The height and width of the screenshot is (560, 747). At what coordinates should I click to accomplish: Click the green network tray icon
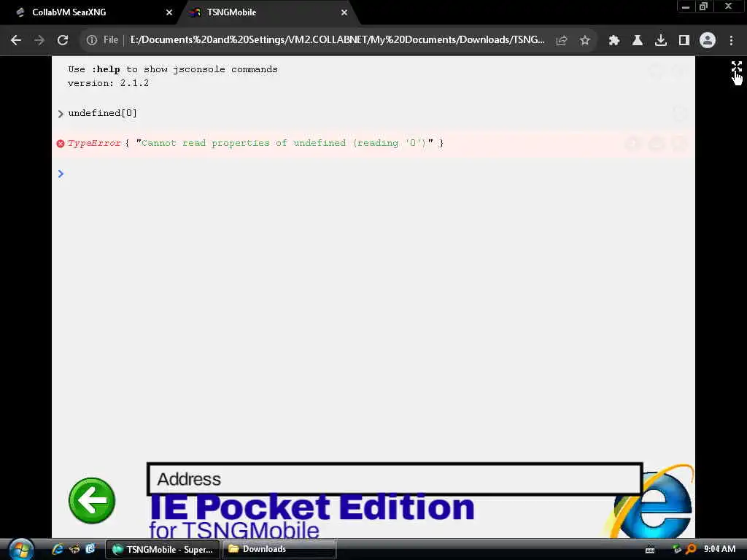tap(677, 550)
